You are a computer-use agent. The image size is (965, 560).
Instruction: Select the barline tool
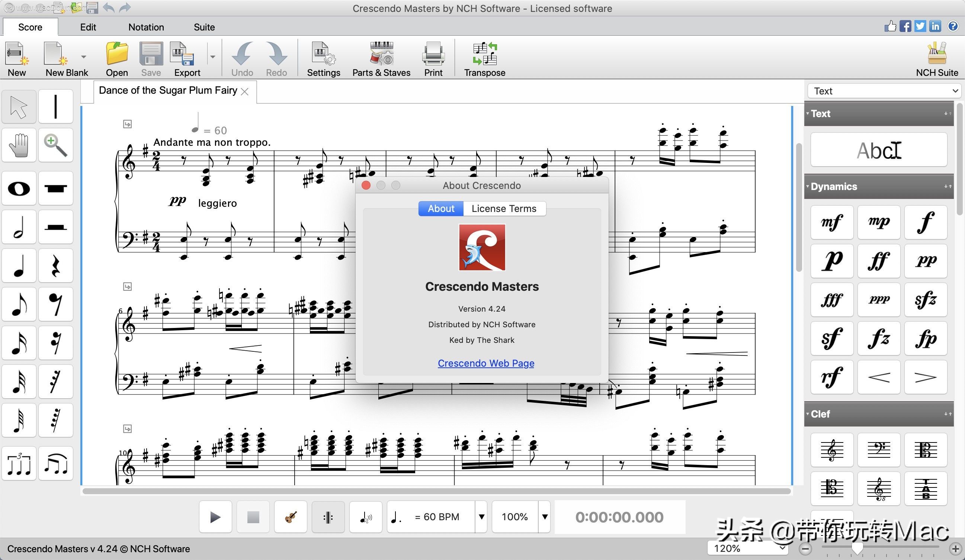click(x=55, y=107)
